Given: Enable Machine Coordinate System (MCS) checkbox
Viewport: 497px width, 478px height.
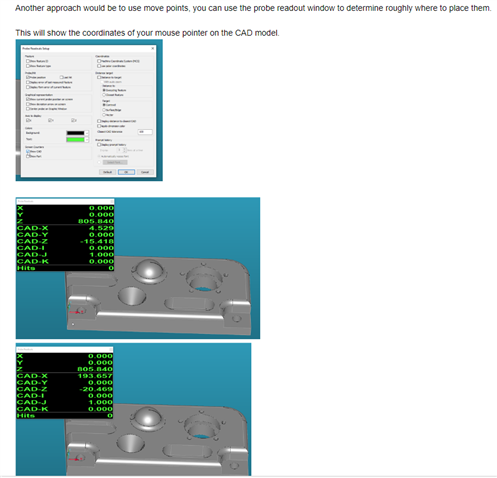Looking at the screenshot, I should click(x=99, y=61).
